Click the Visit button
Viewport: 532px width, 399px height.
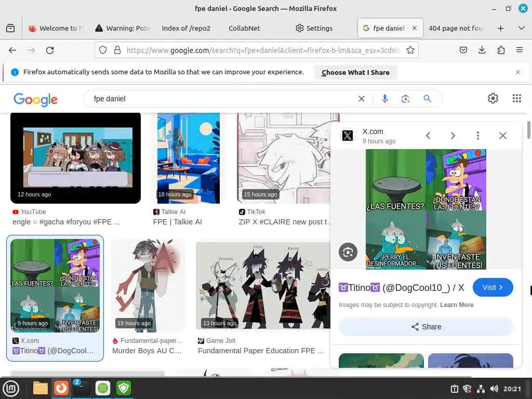pyautogui.click(x=493, y=287)
